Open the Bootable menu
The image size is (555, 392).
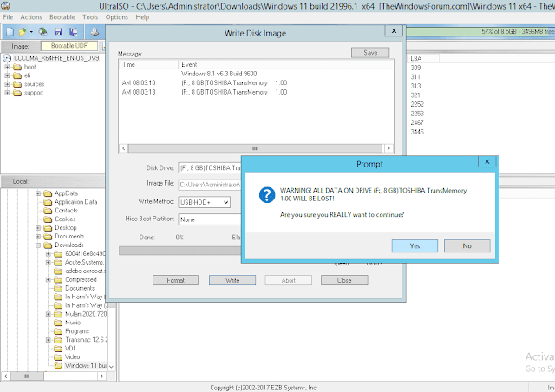62,17
